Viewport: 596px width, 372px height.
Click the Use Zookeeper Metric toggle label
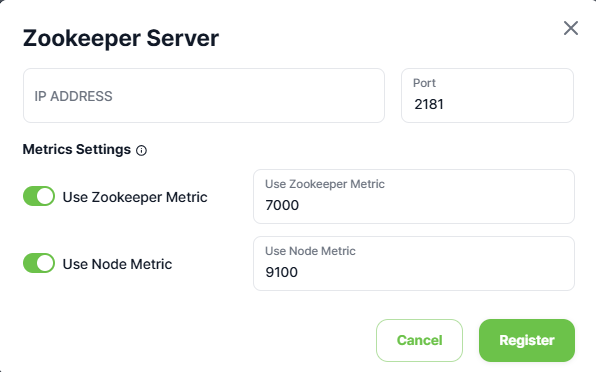pos(135,197)
